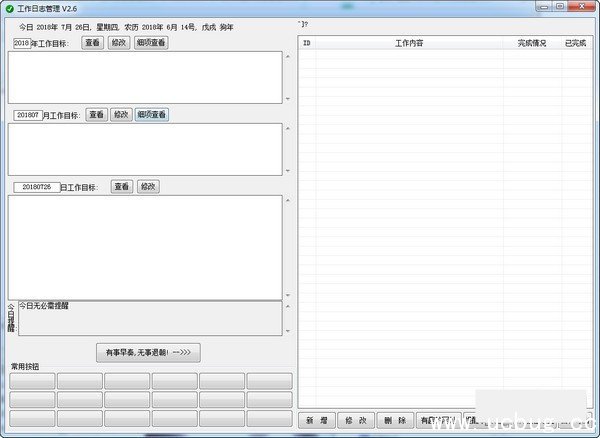Click 查看 button for yearly work goal
Viewport: 600px width, 438px height.
pos(92,43)
